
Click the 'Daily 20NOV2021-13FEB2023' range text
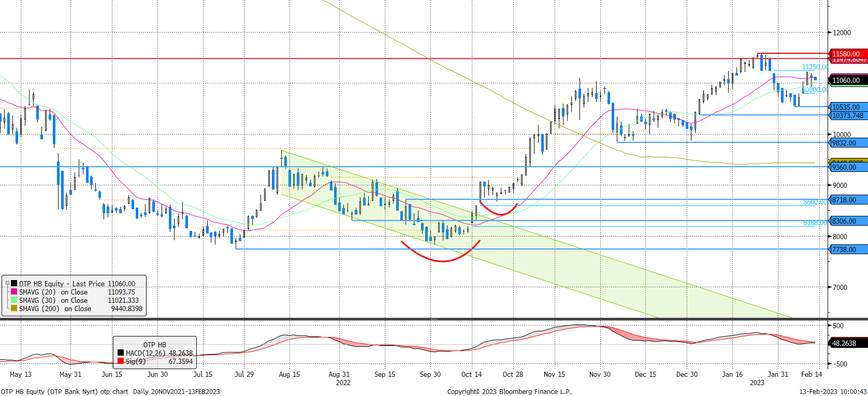click(176, 391)
